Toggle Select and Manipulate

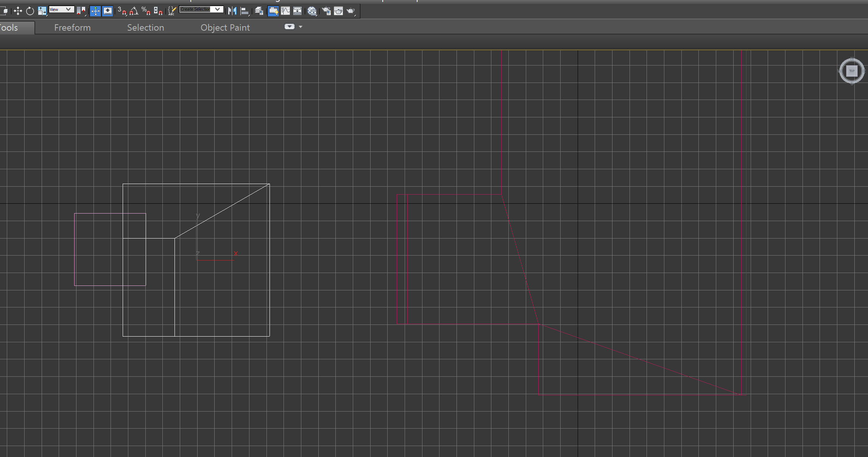95,11
